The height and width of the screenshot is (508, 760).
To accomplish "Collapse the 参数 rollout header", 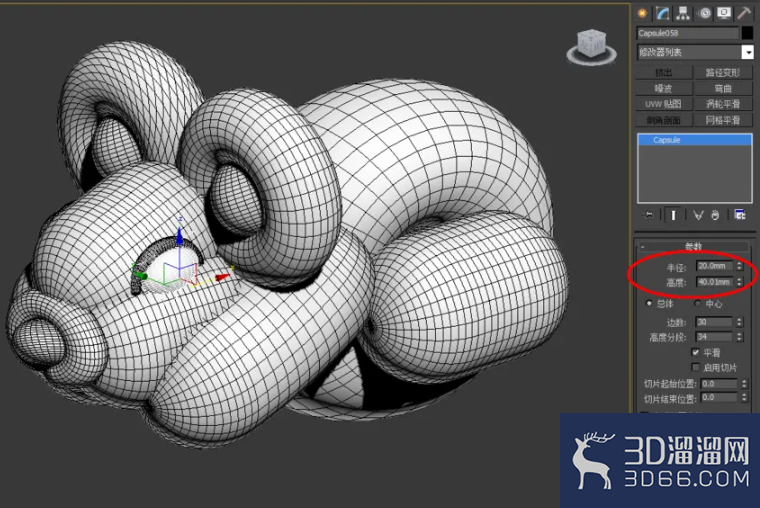I will coord(694,247).
